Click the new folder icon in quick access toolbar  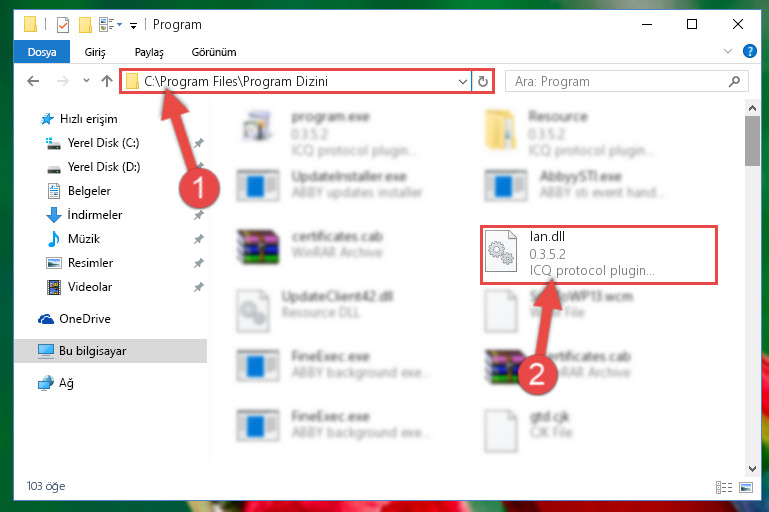(x=85, y=25)
